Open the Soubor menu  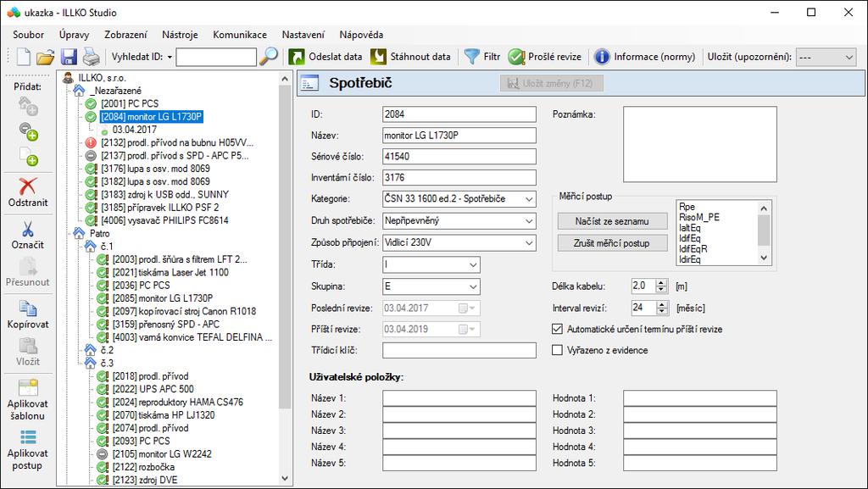pyautogui.click(x=28, y=34)
